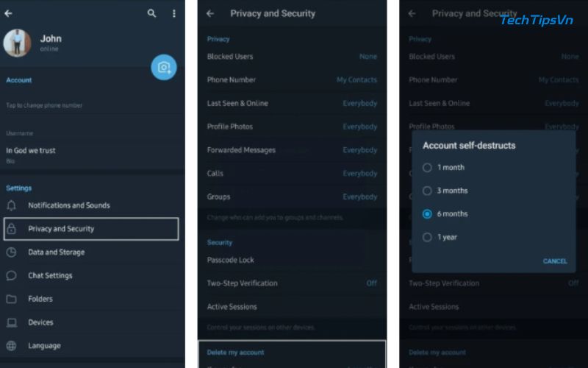Click the pie-chart icon for Data and Storage

11,252
